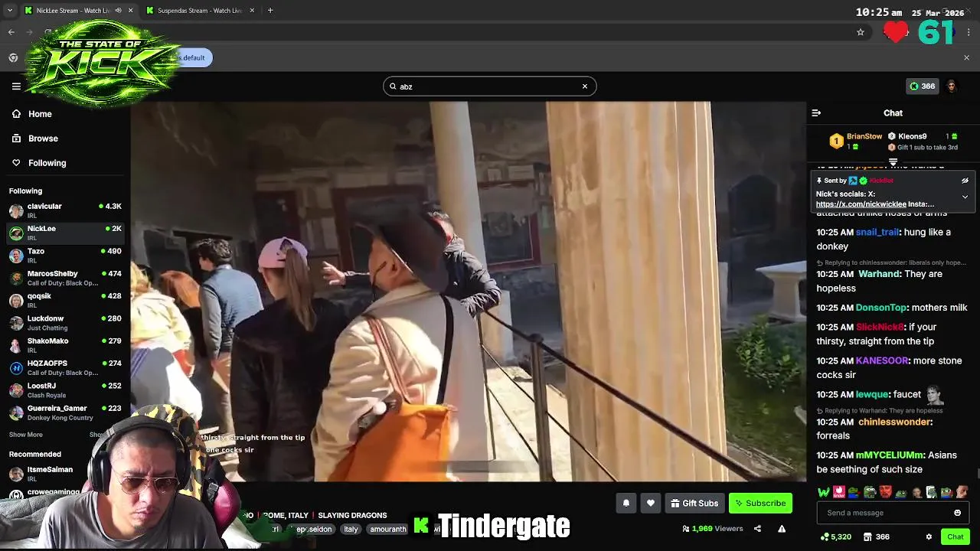Open clavicular channel in Following list

65,210
